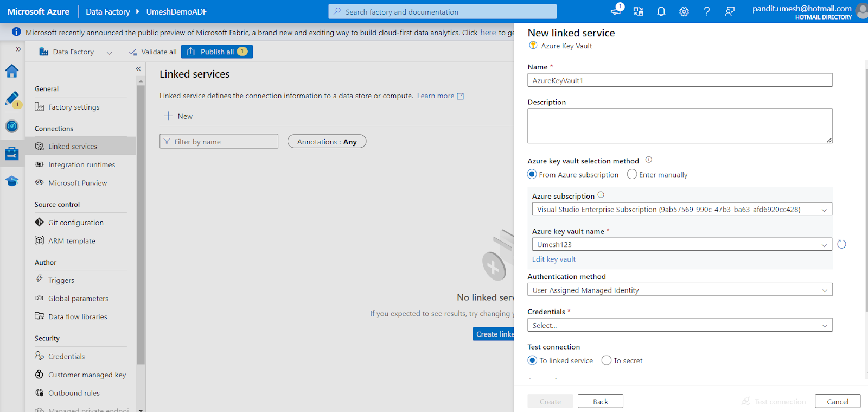Click the Cancel button

click(838, 401)
